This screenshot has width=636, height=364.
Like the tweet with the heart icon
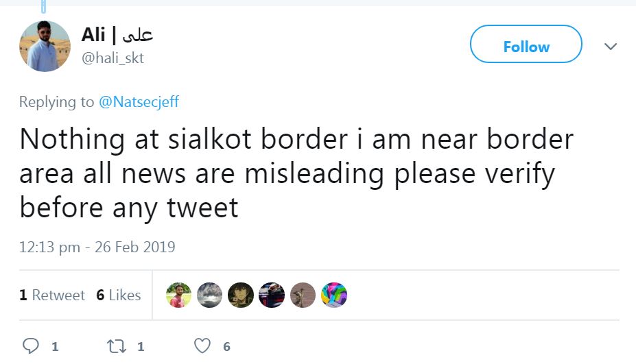click(x=202, y=346)
